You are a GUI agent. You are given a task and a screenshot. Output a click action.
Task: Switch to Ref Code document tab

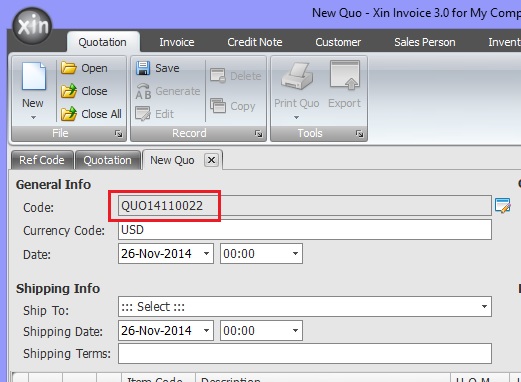42,160
